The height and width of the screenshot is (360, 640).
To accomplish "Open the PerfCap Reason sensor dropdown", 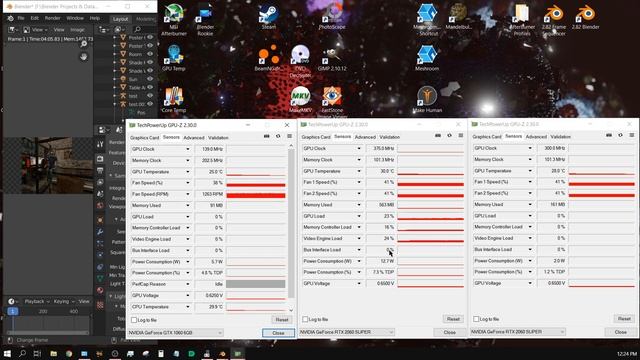I will (x=188, y=284).
